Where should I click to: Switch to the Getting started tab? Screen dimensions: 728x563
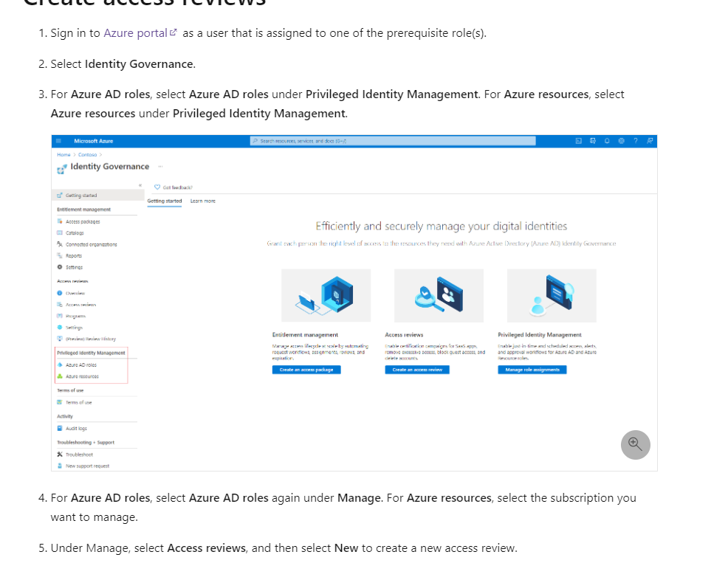pos(165,201)
